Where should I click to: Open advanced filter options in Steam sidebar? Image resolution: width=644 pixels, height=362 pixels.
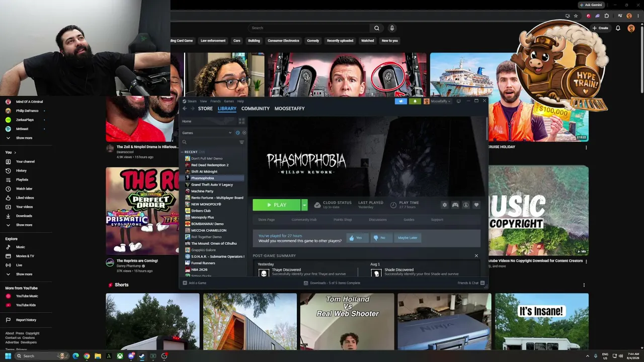(x=242, y=142)
